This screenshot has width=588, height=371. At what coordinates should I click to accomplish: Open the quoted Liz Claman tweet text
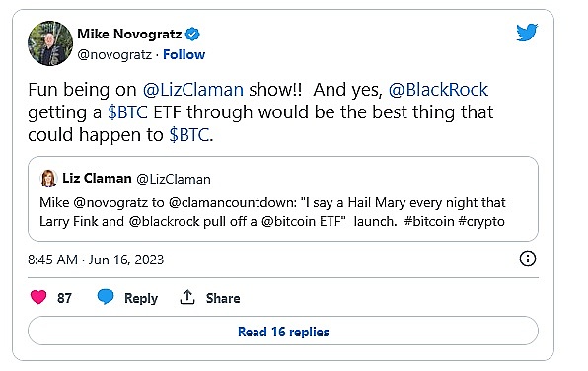[x=272, y=212]
